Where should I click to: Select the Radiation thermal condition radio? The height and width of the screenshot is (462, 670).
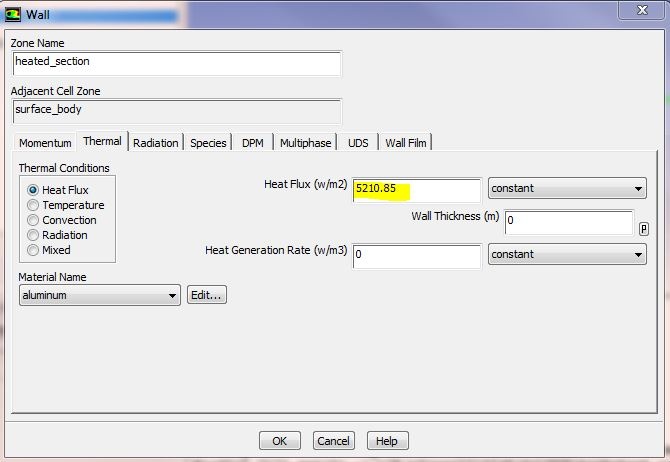[33, 235]
